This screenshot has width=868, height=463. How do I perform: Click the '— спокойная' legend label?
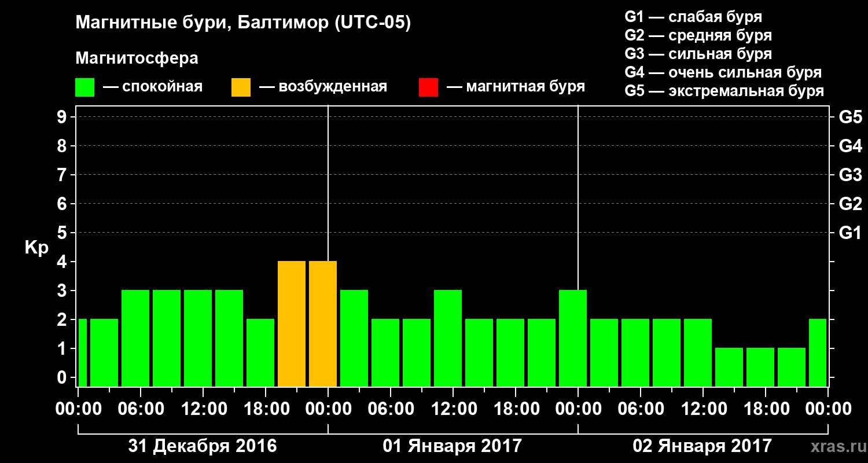coord(153,87)
